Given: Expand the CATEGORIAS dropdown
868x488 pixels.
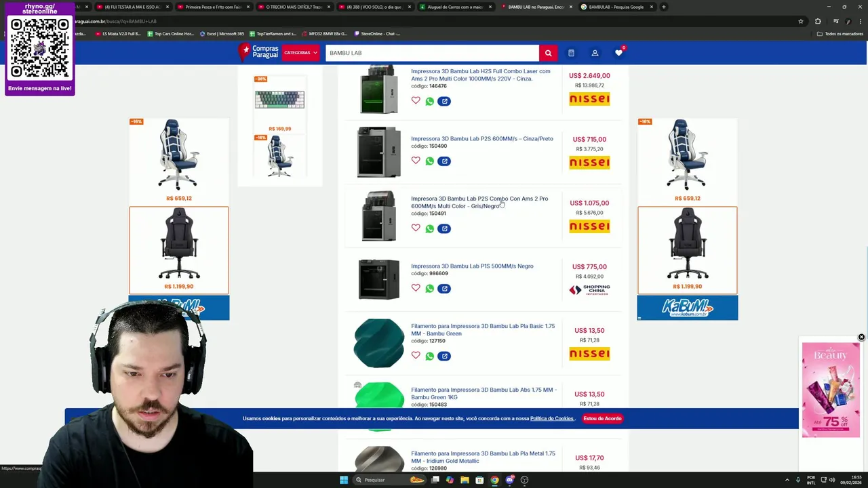Looking at the screenshot, I should coord(300,53).
